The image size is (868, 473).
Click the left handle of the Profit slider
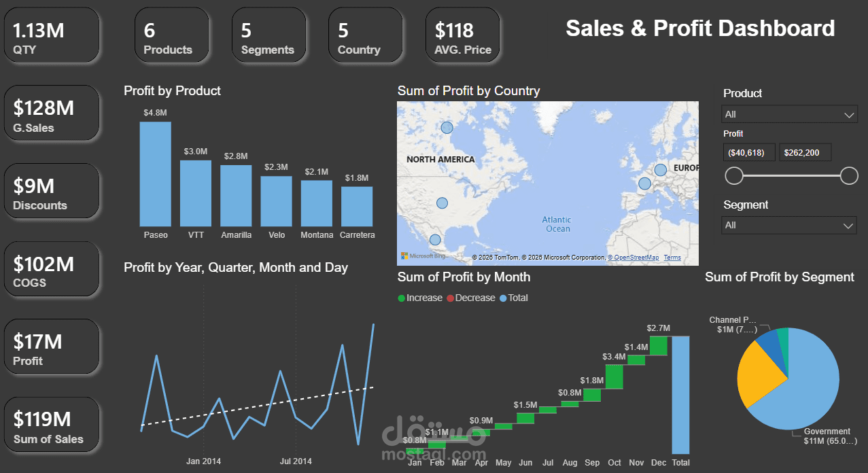[734, 175]
